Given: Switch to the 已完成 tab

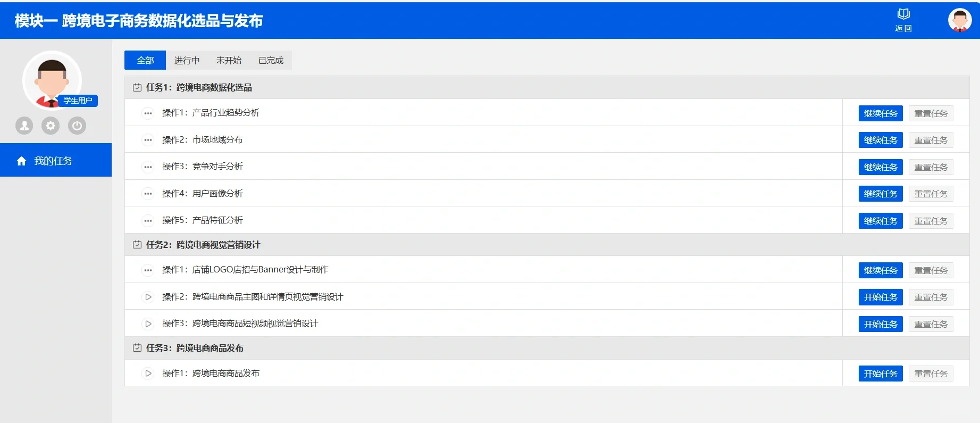Looking at the screenshot, I should tap(271, 60).
